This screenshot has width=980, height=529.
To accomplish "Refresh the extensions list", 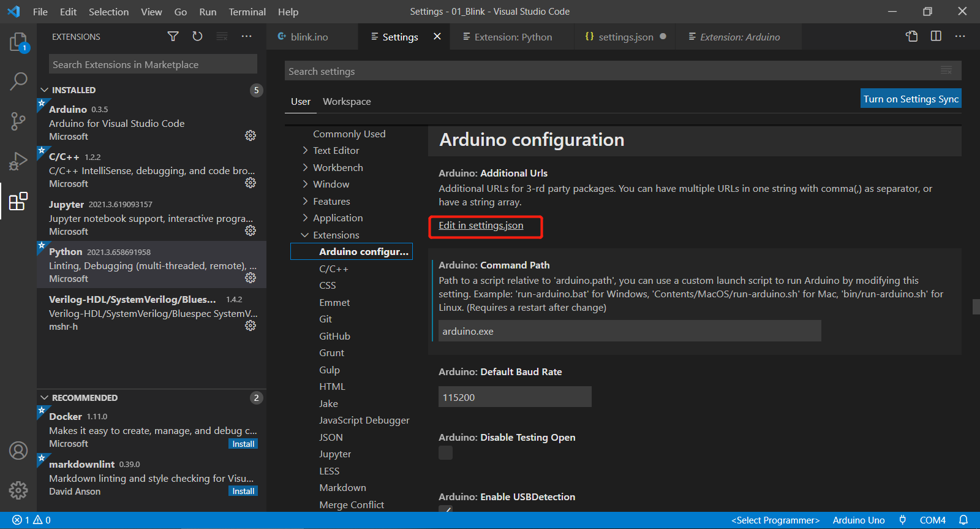I will tap(197, 37).
